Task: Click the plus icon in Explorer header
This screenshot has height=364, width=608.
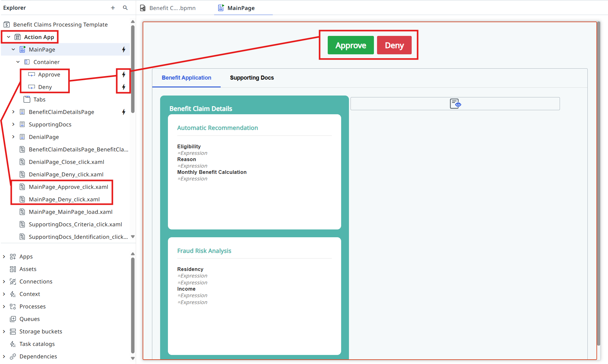Action: [113, 8]
